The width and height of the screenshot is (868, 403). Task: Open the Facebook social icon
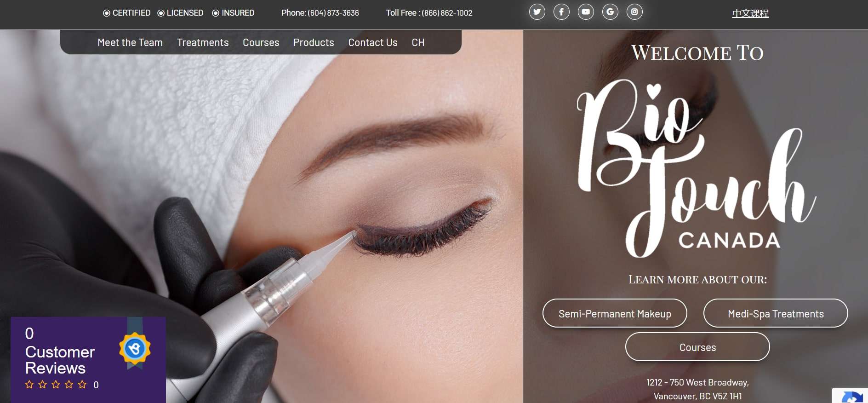pyautogui.click(x=561, y=12)
